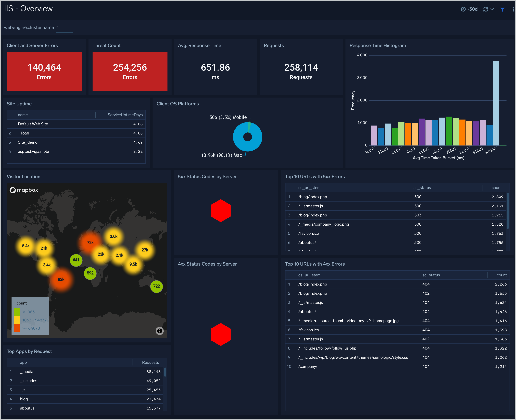Sort 5xx table by sc_status header
516x420 pixels.
click(x=422, y=188)
